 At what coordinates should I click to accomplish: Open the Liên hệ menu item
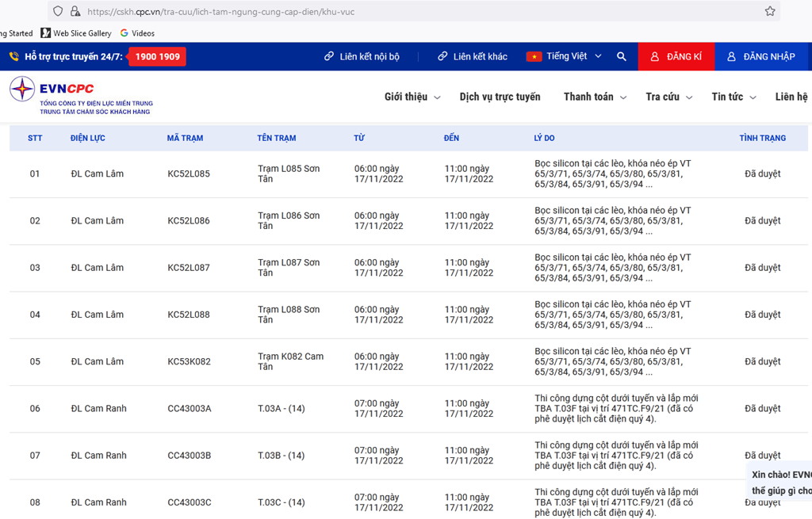point(791,97)
